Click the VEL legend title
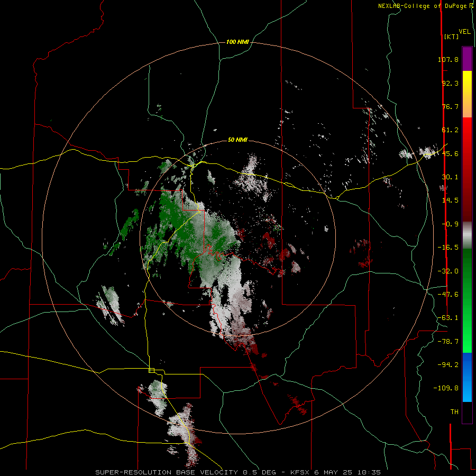Screen dimensions: 476x476 (x=464, y=32)
